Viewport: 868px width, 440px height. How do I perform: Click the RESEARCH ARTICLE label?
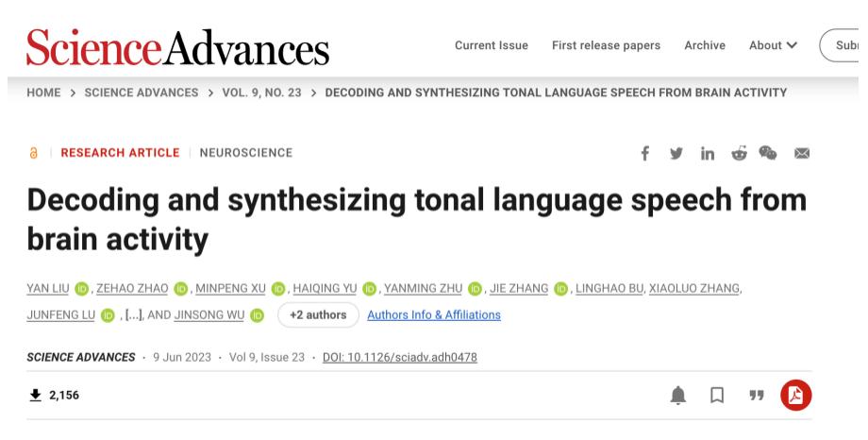coord(120,153)
